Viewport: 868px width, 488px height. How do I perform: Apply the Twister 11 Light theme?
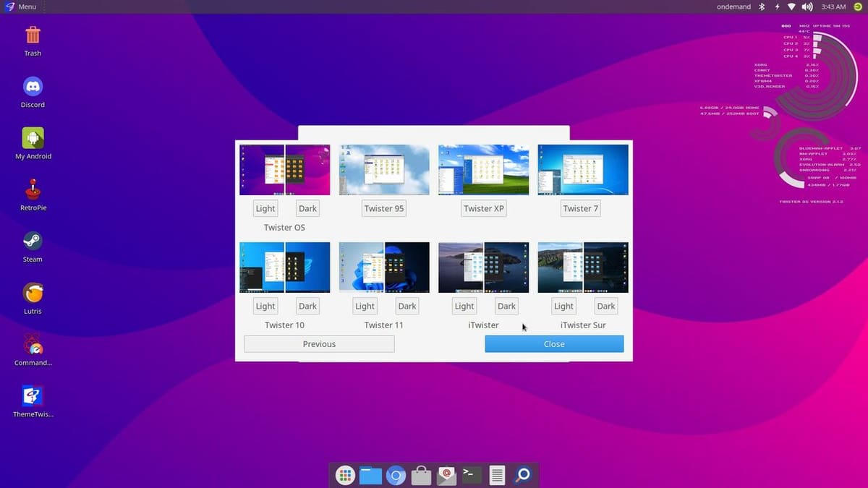tap(365, 306)
